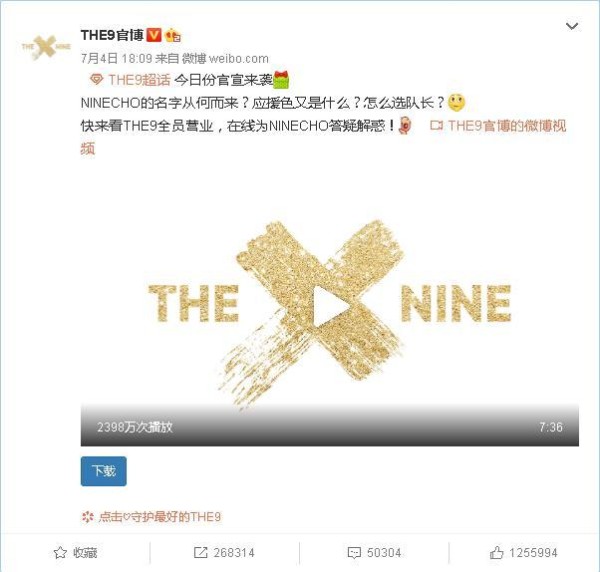Click the gift box emoji
Image resolution: width=600 pixels, height=572 pixels.
[281, 79]
